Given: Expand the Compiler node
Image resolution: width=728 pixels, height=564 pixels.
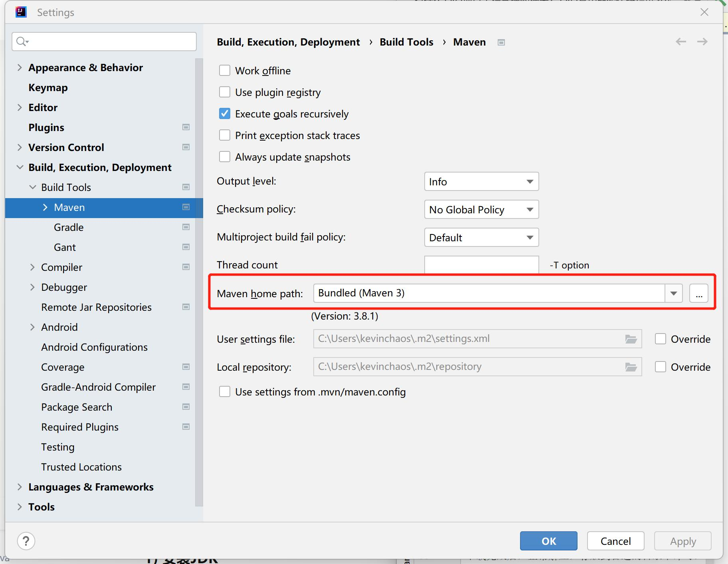Looking at the screenshot, I should click(x=32, y=267).
